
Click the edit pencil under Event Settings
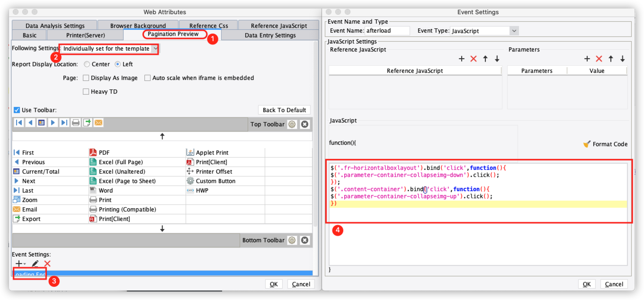(x=35, y=264)
